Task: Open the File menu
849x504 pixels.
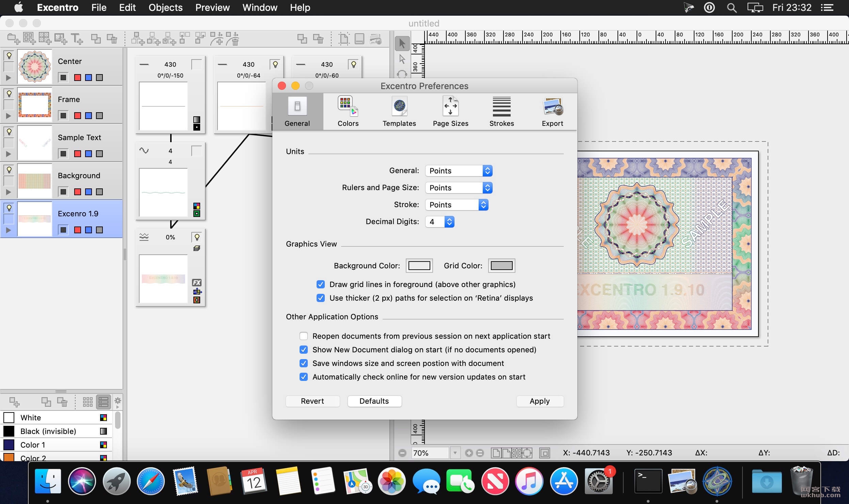Action: click(99, 7)
